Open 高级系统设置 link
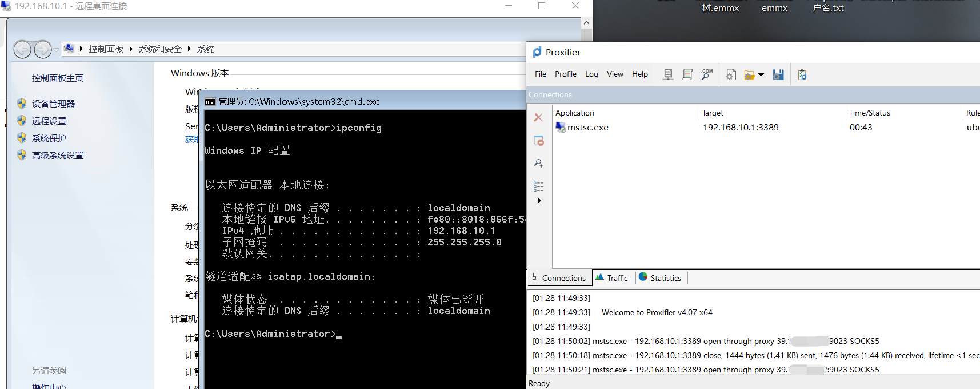The image size is (980, 389). point(58,155)
